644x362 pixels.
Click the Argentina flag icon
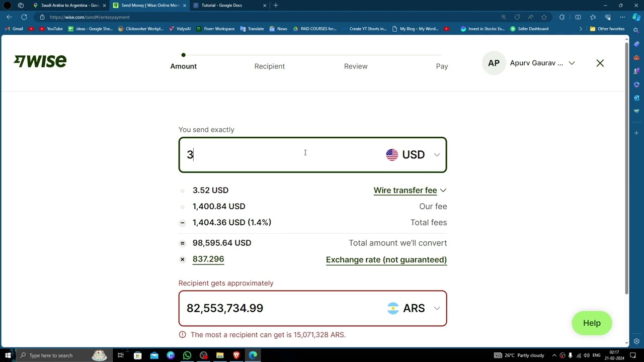[x=393, y=308]
